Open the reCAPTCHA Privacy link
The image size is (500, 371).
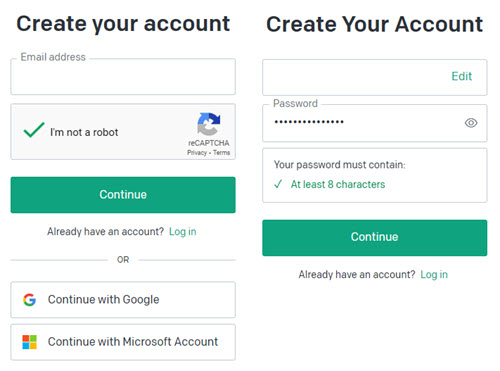point(197,153)
